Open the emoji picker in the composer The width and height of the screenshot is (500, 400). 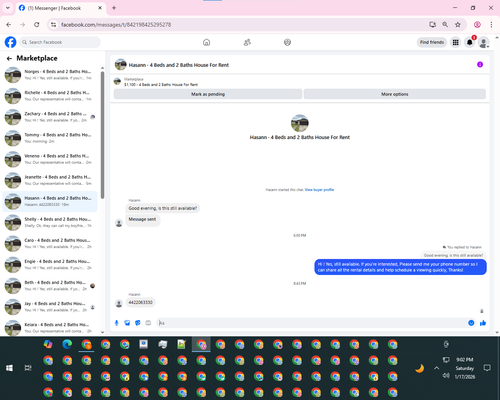471,323
